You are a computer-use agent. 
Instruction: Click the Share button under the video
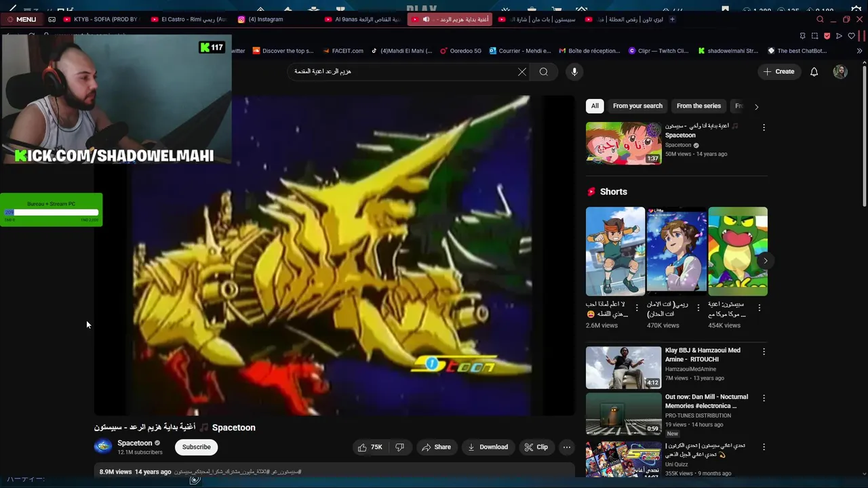coord(436,447)
